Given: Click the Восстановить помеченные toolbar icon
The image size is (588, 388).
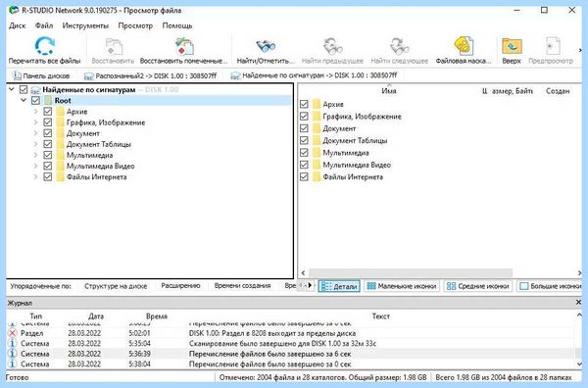Looking at the screenshot, I should coord(184,46).
